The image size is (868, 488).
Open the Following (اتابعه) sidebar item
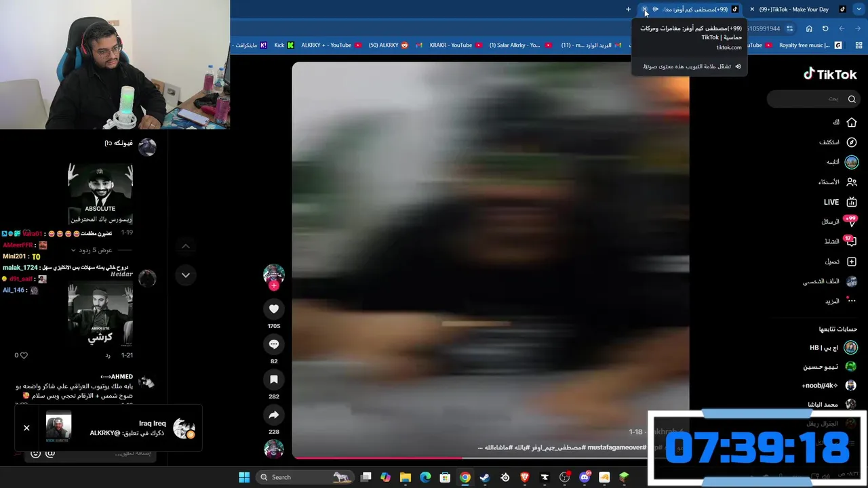[842, 162]
